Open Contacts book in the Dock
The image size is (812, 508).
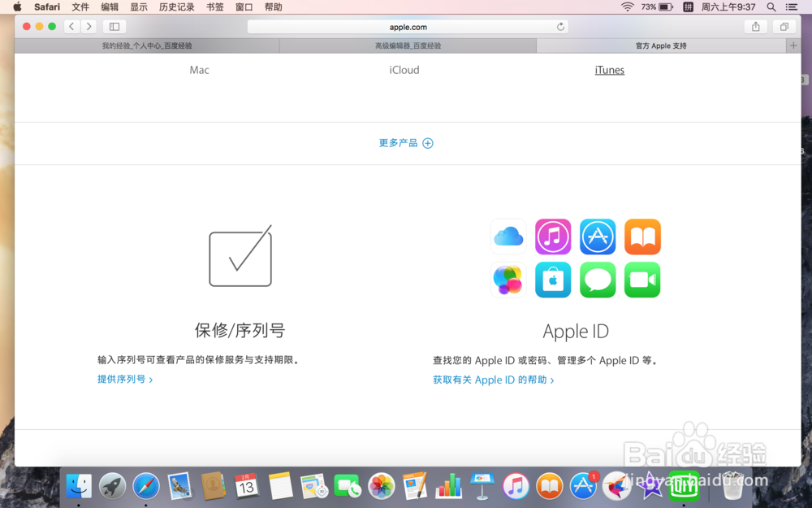pyautogui.click(x=213, y=486)
